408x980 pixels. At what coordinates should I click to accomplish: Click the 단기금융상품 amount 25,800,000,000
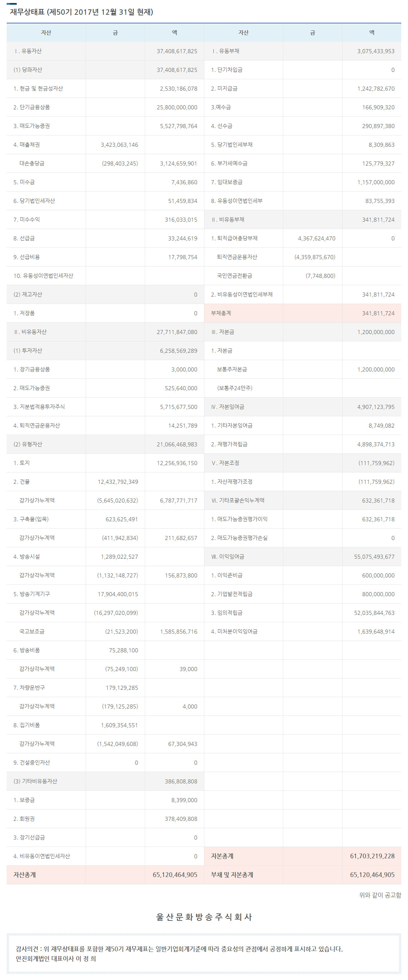pyautogui.click(x=177, y=107)
